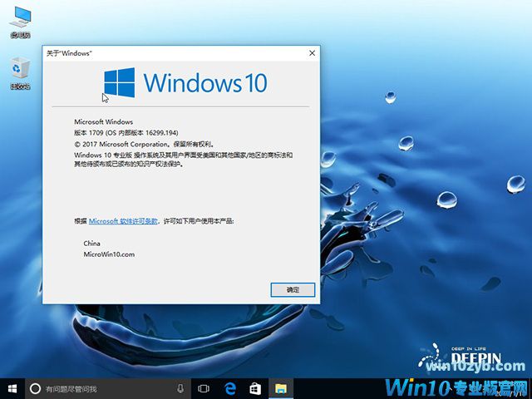Click the China licensee name text

(x=92, y=243)
